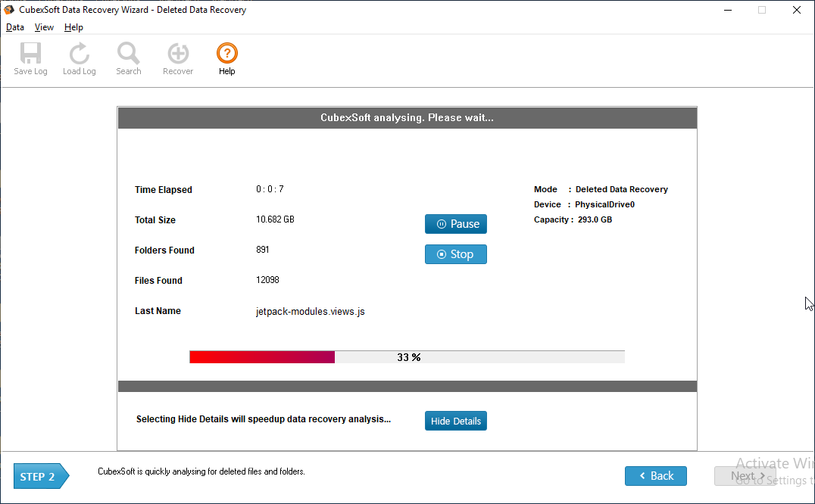The width and height of the screenshot is (815, 504).
Task: Minimize the Data Recovery Wizard window
Action: pos(727,10)
